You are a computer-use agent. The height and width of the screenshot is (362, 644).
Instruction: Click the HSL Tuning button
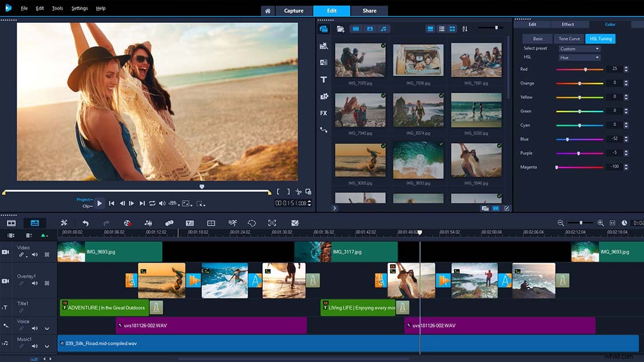tap(600, 38)
